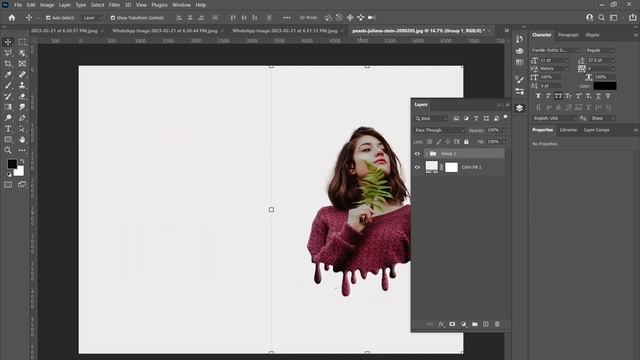This screenshot has height=360, width=640.
Task: Click the Share icon at top right
Action: [x=633, y=18]
